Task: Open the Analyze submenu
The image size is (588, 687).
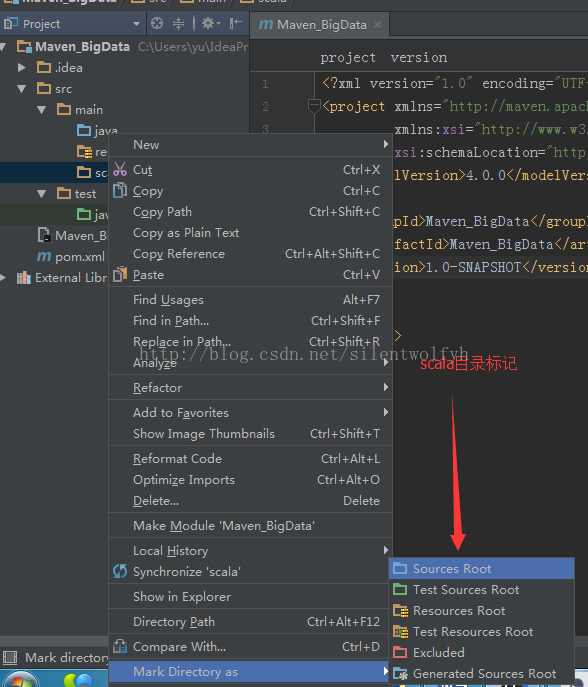Action: click(251, 363)
